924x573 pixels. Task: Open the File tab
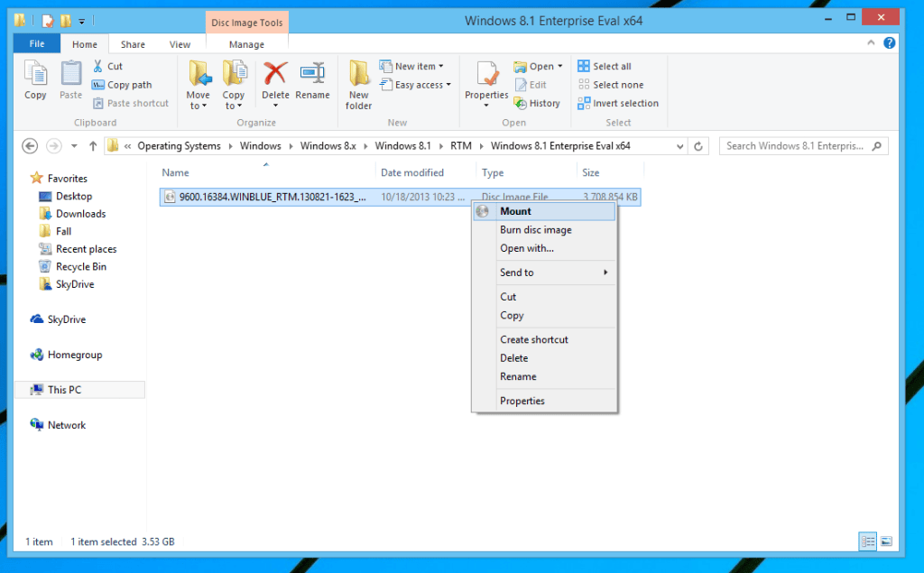[37, 43]
